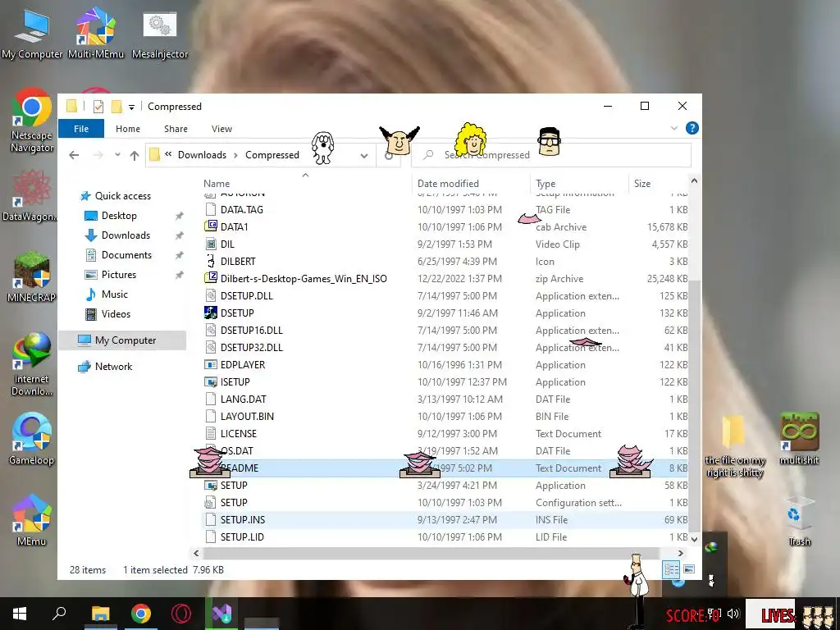Select Music in navigation pane

[115, 294]
